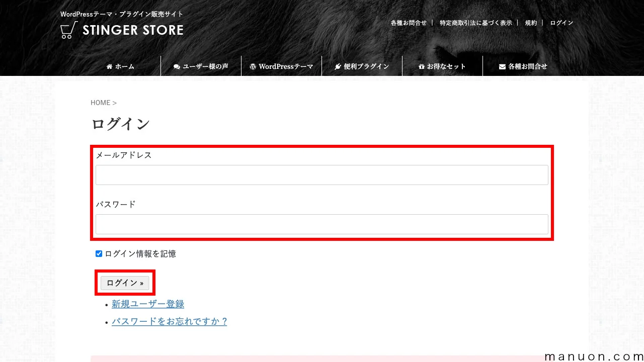Viewport: 644px width, 362px height.
Task: Click the shopping cart logo icon
Action: (69, 30)
